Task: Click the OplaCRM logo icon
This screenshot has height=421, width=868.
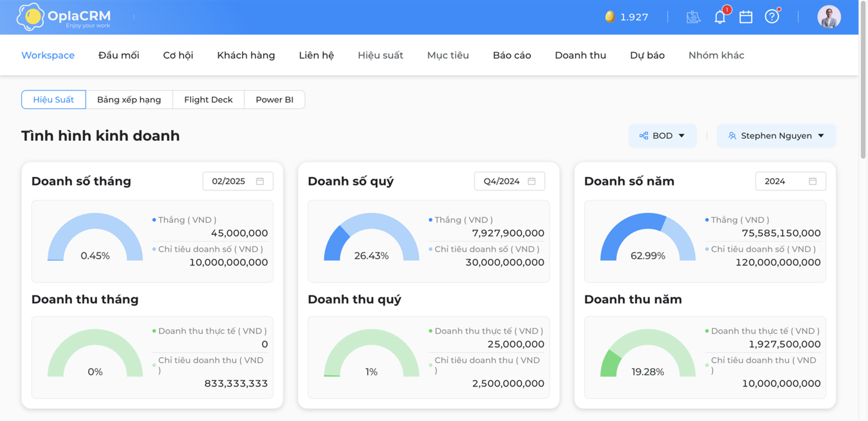Action: (x=31, y=17)
